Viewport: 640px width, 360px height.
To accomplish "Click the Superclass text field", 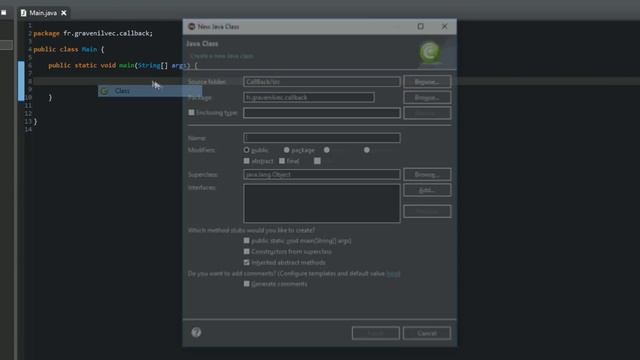I will pyautogui.click(x=322, y=174).
